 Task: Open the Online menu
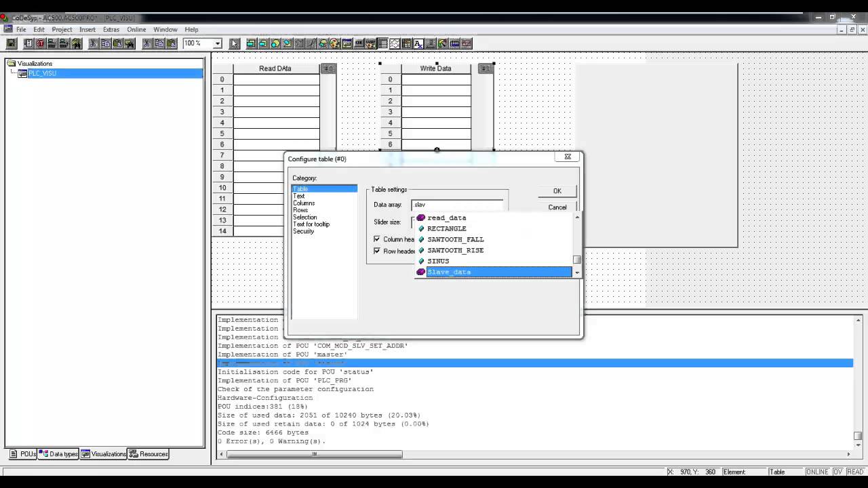136,30
